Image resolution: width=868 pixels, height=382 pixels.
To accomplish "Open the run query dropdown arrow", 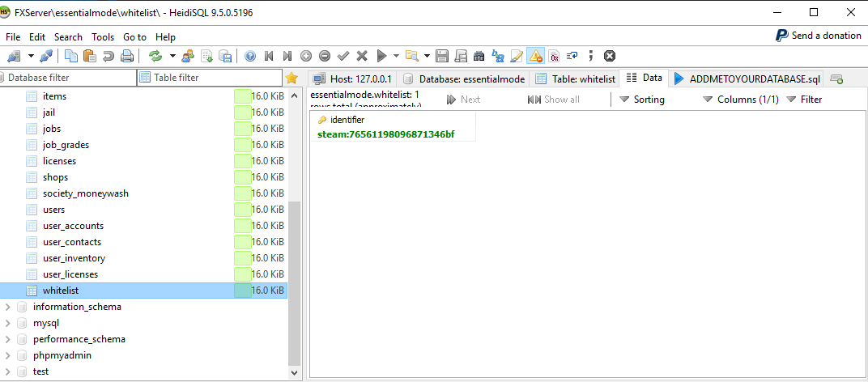I will (x=397, y=56).
